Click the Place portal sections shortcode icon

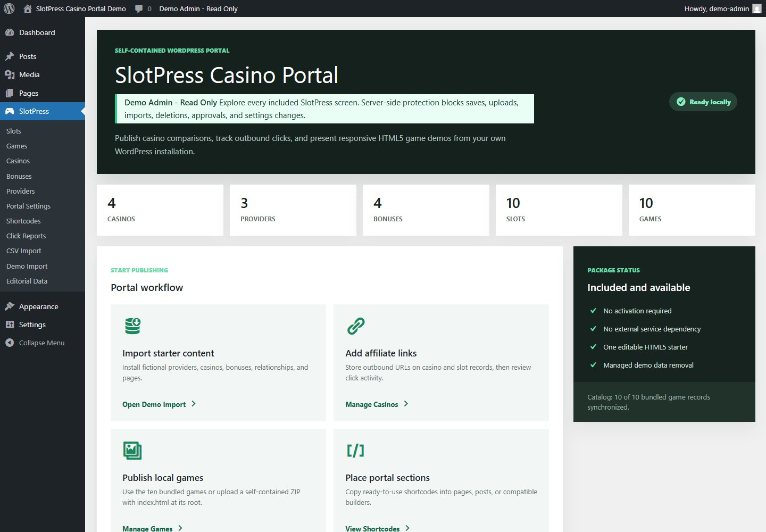click(x=356, y=451)
